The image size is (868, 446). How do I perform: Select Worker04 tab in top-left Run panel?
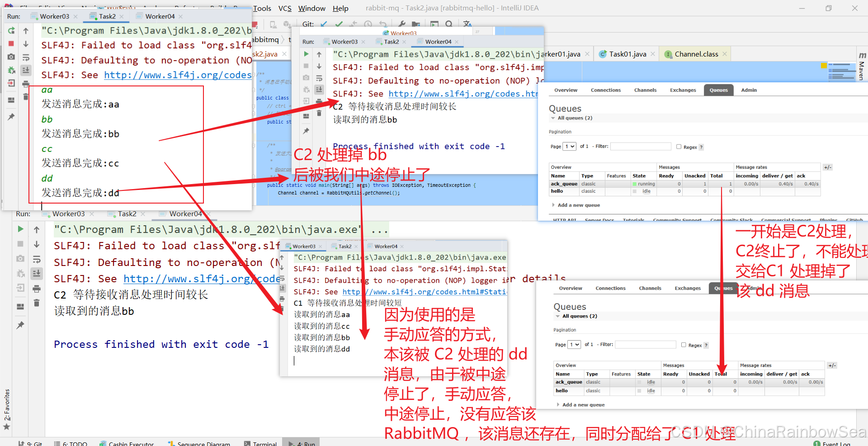point(160,16)
